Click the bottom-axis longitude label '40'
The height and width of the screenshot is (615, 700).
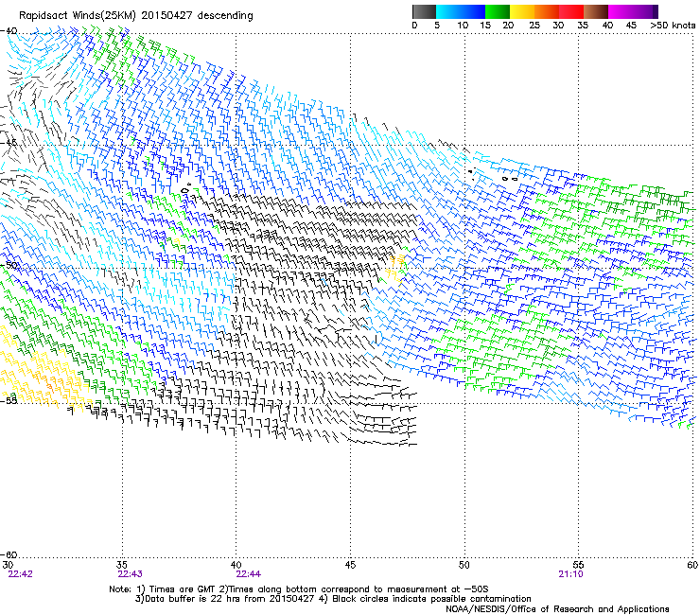click(236, 565)
